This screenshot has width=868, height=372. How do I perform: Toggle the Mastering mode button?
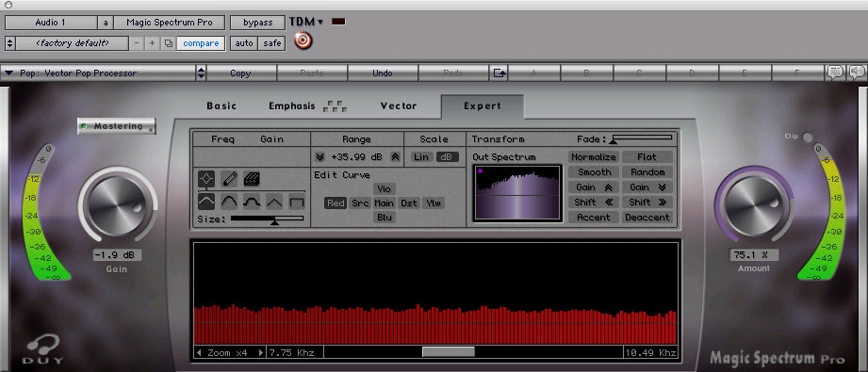tap(117, 126)
